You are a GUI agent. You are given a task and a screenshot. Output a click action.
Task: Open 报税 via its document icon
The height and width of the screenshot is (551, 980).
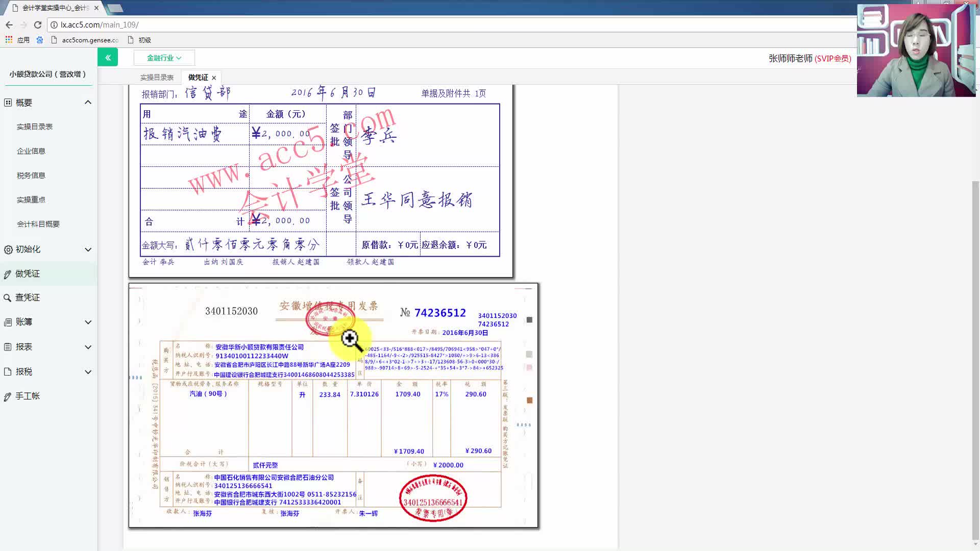[7, 371]
